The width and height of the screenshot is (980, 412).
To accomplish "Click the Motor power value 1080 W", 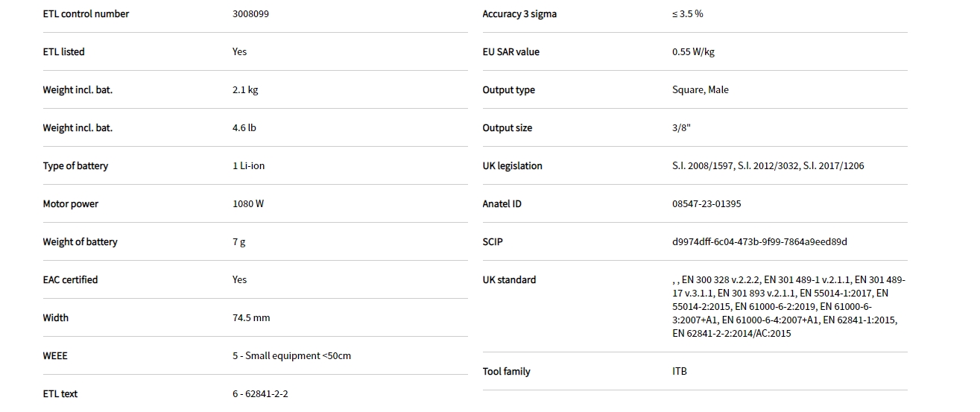I will 248,204.
